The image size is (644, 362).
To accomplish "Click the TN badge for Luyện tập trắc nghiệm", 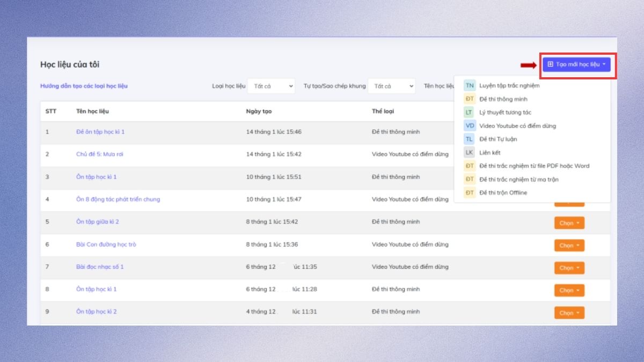I will click(470, 85).
